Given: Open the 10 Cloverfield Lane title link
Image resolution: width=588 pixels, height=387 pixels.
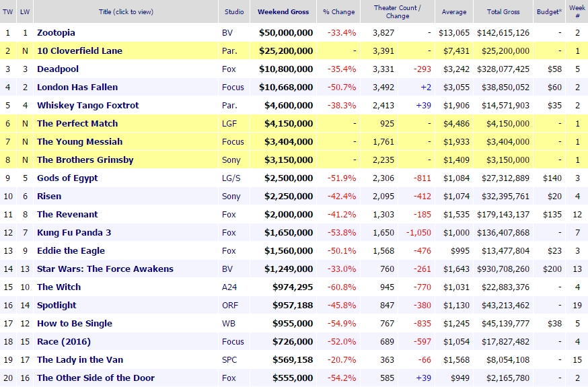Looking at the screenshot, I should tap(79, 50).
